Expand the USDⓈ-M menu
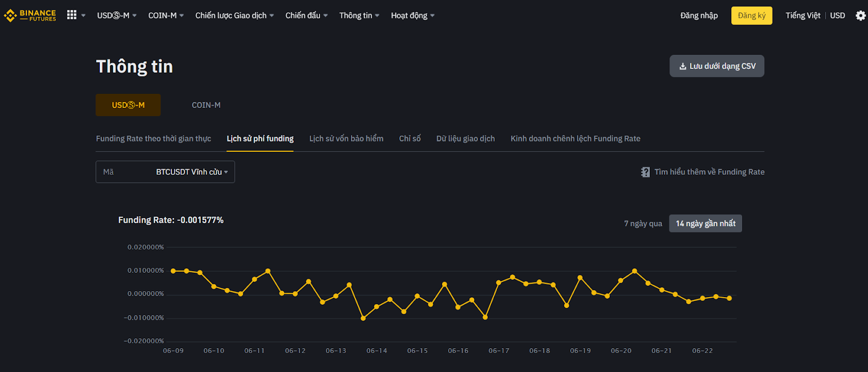 click(117, 15)
